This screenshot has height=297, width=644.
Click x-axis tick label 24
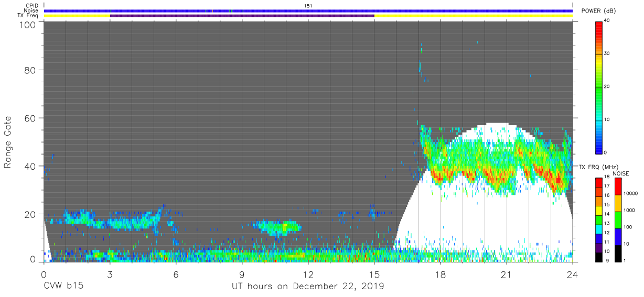[572, 274]
